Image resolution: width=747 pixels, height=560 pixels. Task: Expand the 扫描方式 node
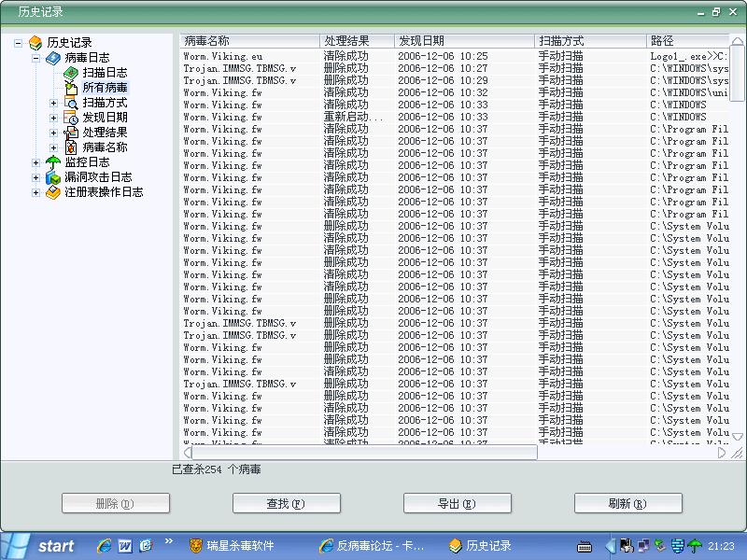point(53,103)
